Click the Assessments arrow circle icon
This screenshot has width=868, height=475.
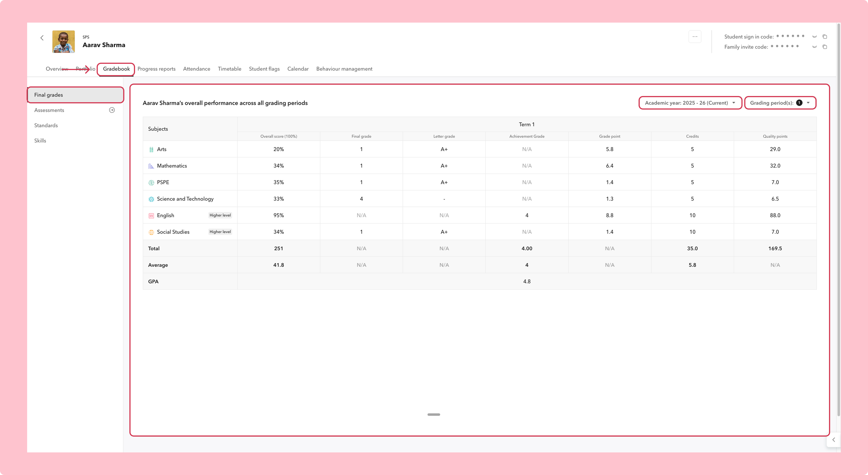click(x=112, y=110)
